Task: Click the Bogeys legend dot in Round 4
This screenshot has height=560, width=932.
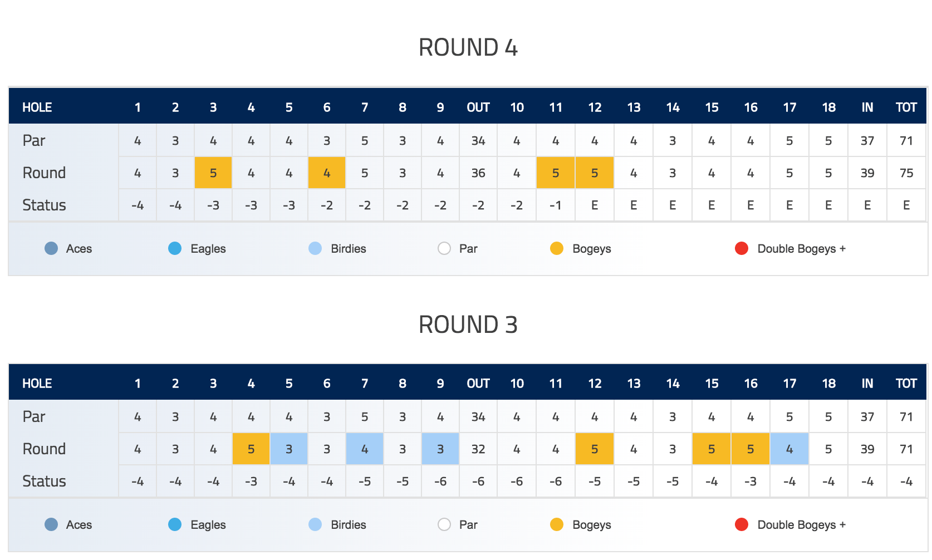Action: (x=557, y=248)
